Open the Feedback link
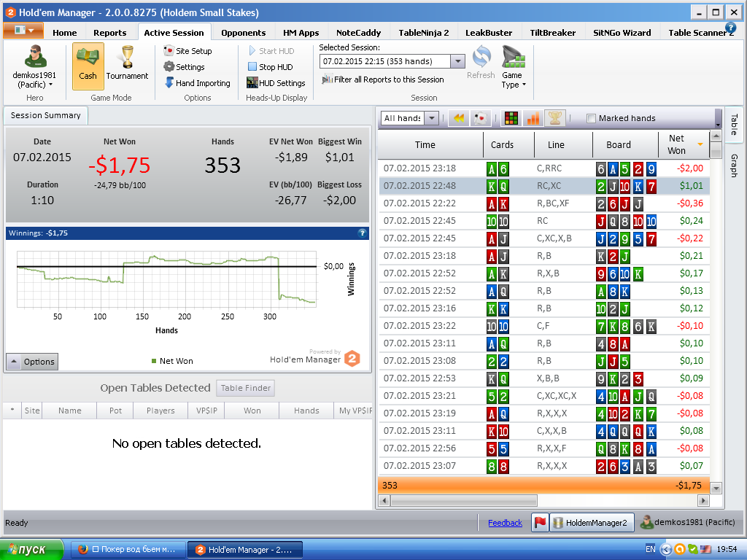Viewport: 747px width, 560px height. [505, 523]
